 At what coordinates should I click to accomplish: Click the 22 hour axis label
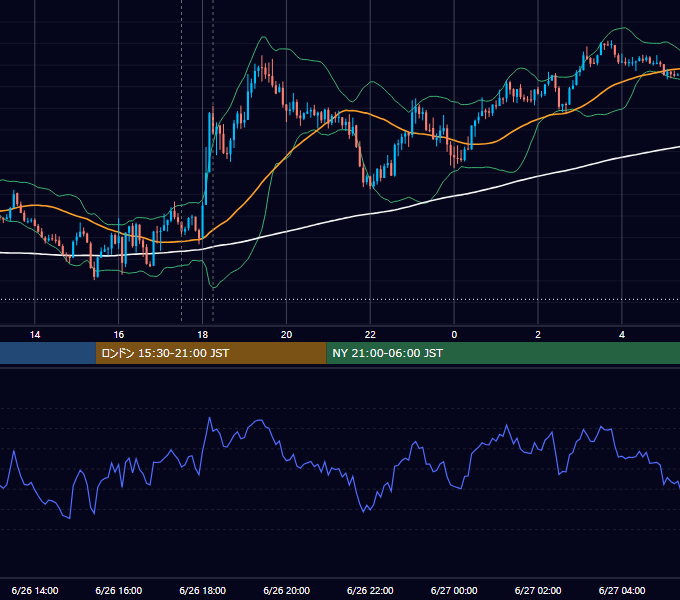370,335
